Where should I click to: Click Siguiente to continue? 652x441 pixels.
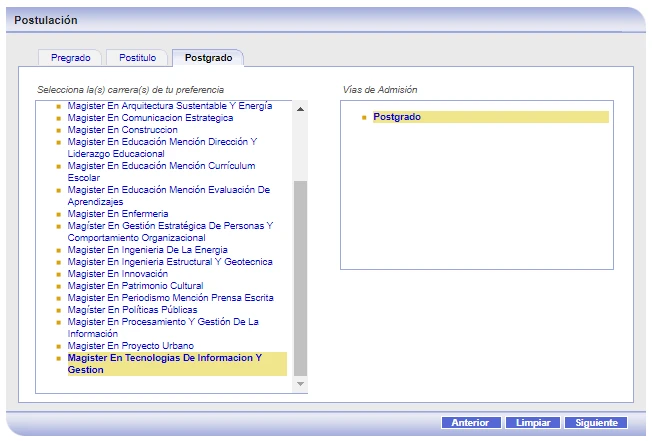click(596, 423)
